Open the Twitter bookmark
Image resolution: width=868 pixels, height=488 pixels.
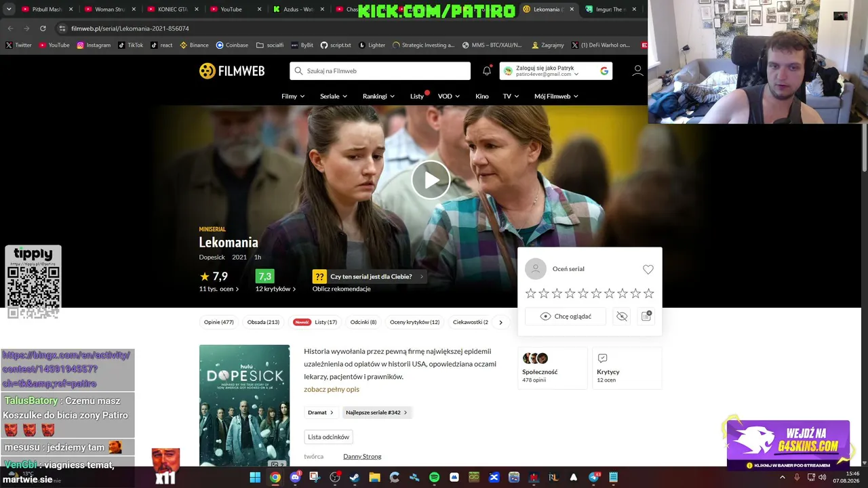click(18, 45)
